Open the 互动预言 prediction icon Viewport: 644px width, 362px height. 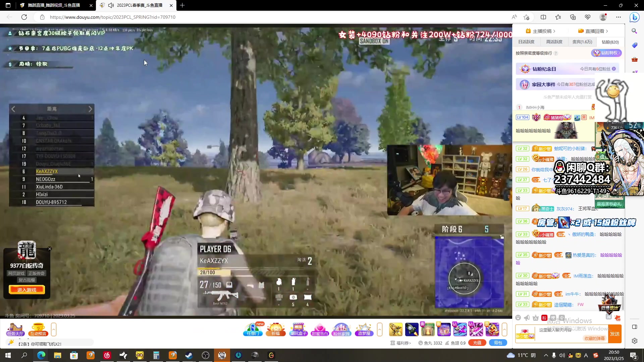[x=38, y=329]
